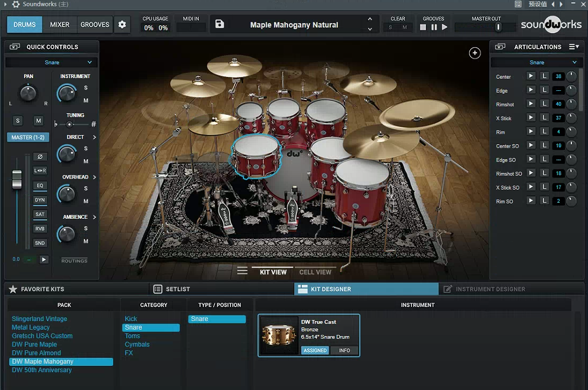Open the Routings button
The width and height of the screenshot is (588, 390).
click(74, 261)
